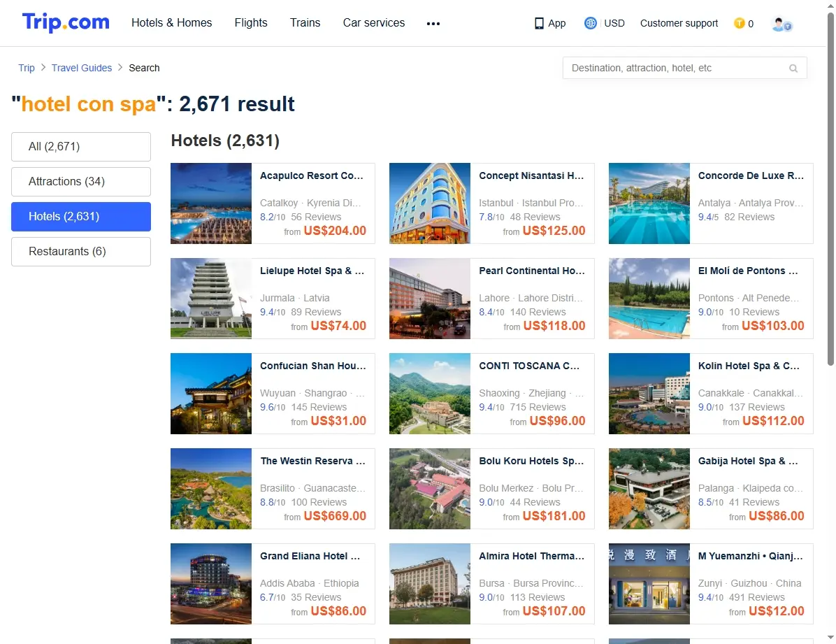Viewport: 836px width, 644px height.
Task: Open CONTI TOSCANA hotel thumbnail
Action: [x=430, y=393]
